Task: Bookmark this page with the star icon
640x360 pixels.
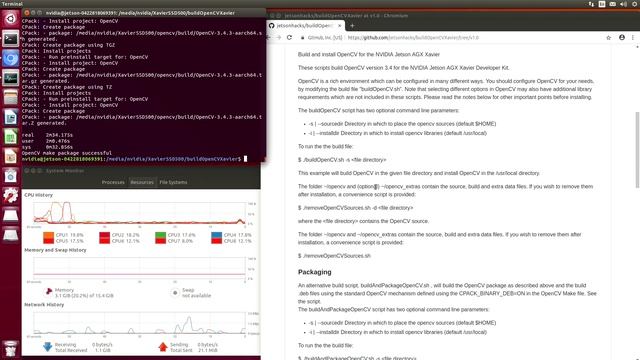Action: pos(609,38)
